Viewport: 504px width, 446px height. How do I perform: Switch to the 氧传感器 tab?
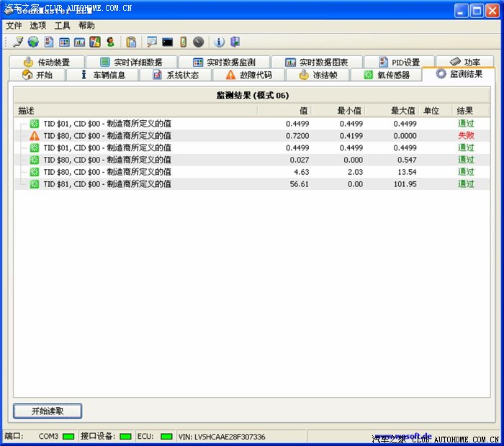(x=386, y=75)
